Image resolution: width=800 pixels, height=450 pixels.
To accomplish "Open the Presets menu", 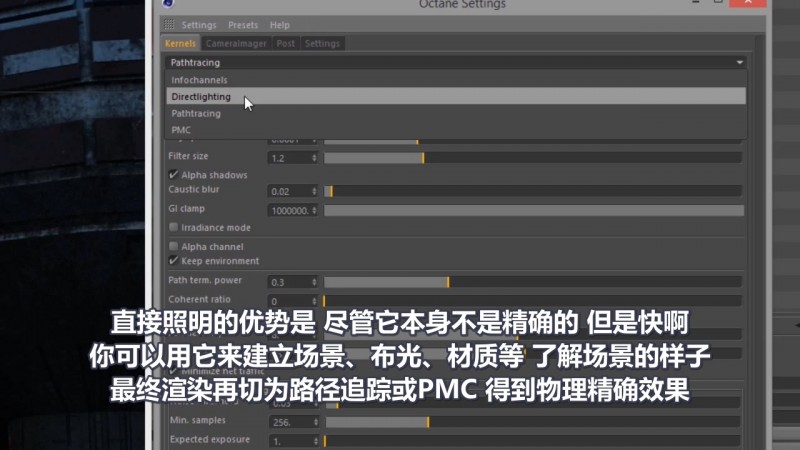I will pos(243,25).
